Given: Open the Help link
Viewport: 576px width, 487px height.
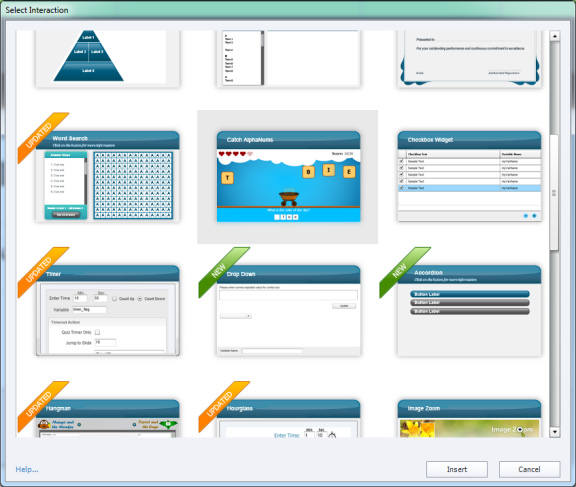Looking at the screenshot, I should click(27, 469).
